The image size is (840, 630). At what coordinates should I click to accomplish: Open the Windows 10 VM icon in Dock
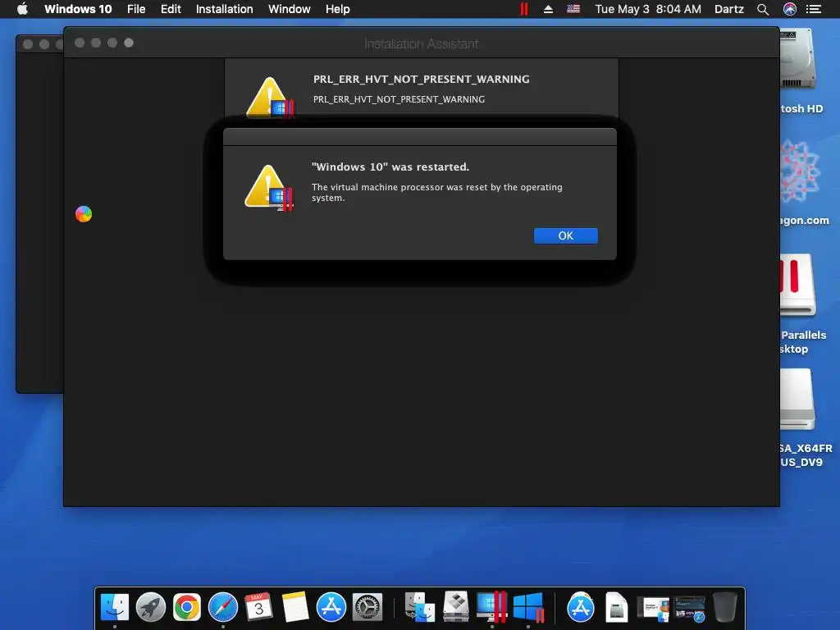[x=528, y=607]
